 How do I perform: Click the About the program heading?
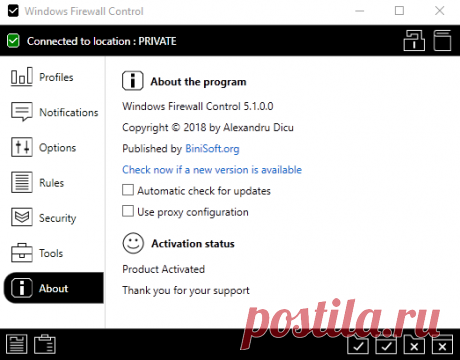(198, 82)
